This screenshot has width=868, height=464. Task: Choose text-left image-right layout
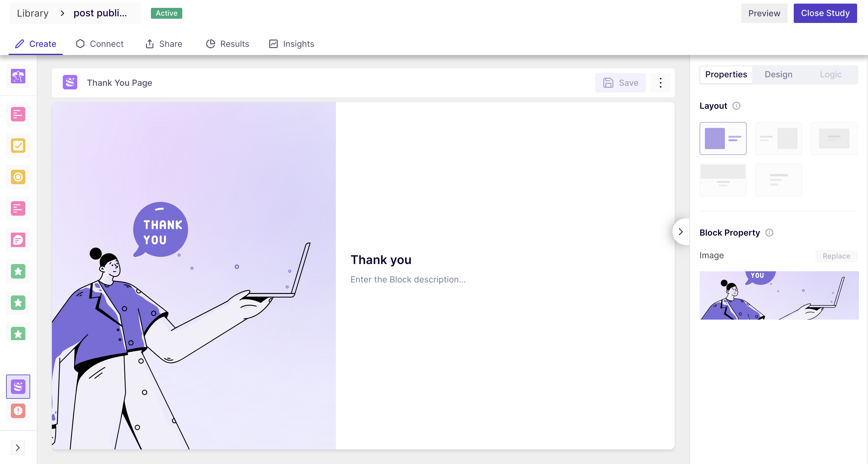[x=778, y=139]
